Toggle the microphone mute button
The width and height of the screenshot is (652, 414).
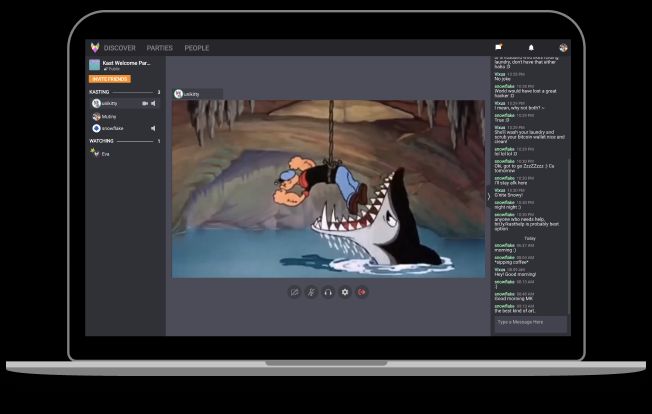(311, 292)
